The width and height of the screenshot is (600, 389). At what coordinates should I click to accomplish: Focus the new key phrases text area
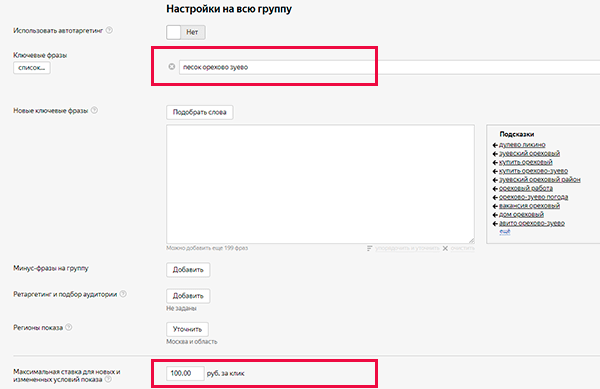[x=320, y=184]
